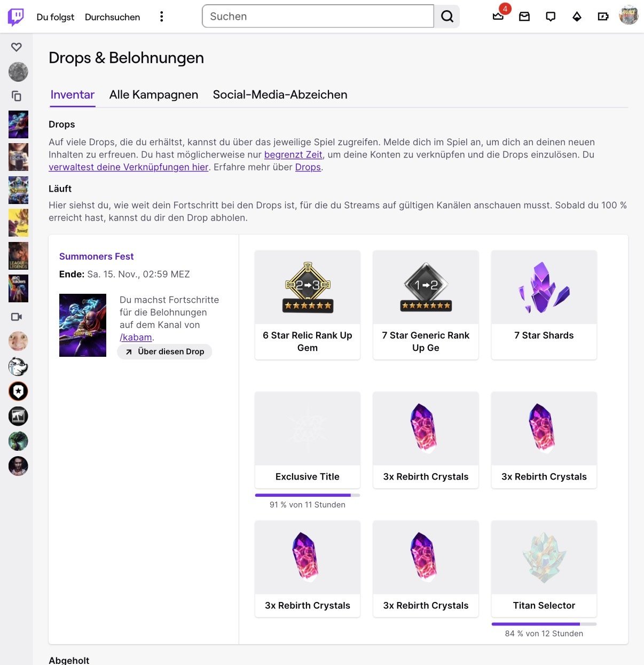644x665 pixels.
Task: Open the Twitch home logo
Action: 16,17
